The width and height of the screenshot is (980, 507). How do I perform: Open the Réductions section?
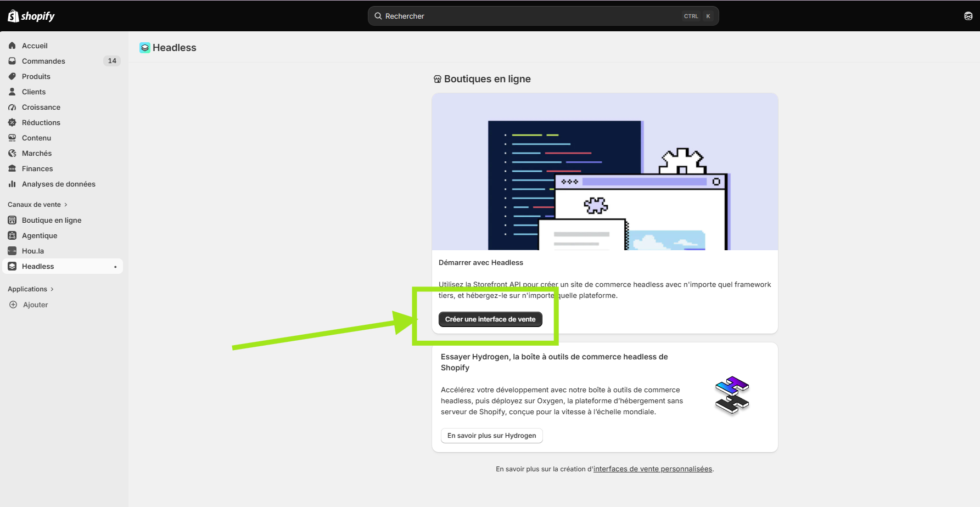pos(63,122)
